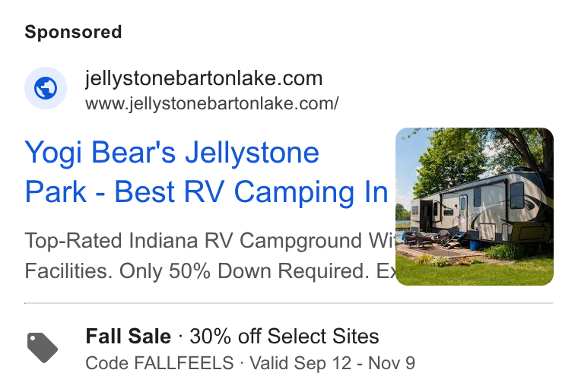Click the word "Facilities." in the description
The width and height of the screenshot is (578, 392).
coord(68,271)
